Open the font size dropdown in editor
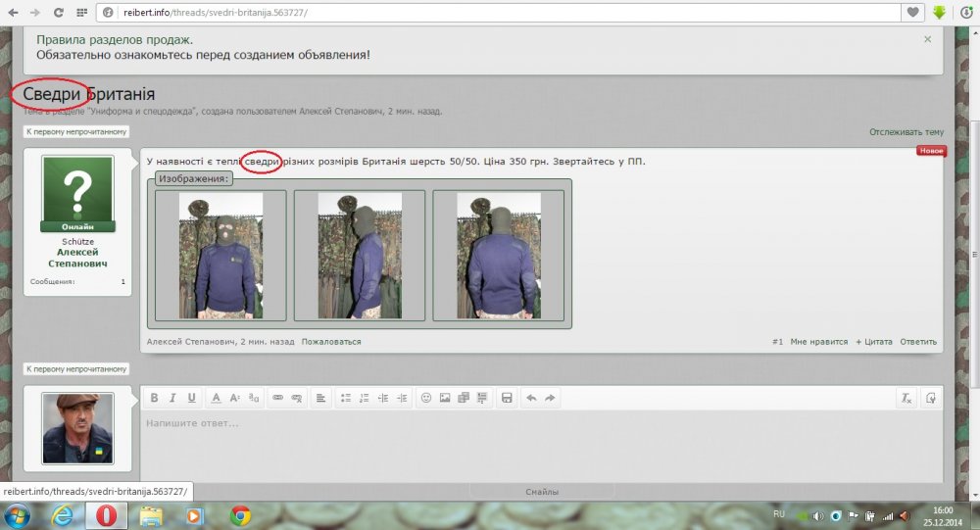 pyautogui.click(x=234, y=398)
